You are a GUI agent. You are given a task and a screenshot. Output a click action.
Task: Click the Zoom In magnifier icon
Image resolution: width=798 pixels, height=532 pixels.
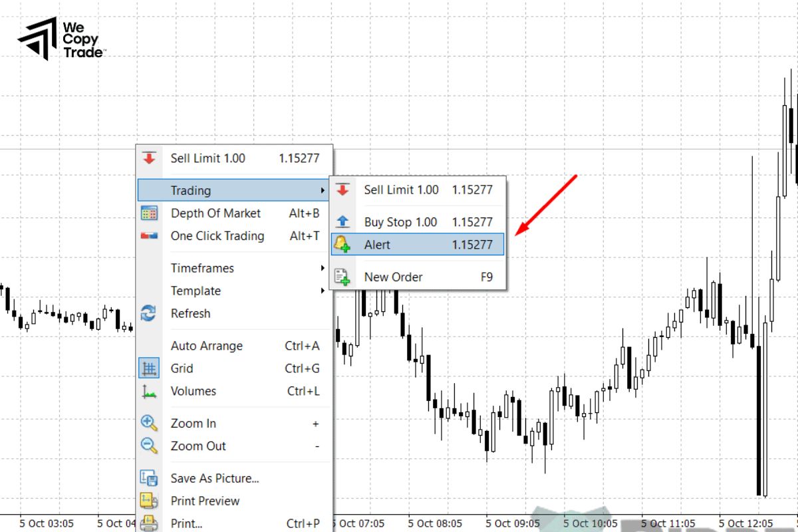[x=149, y=424]
